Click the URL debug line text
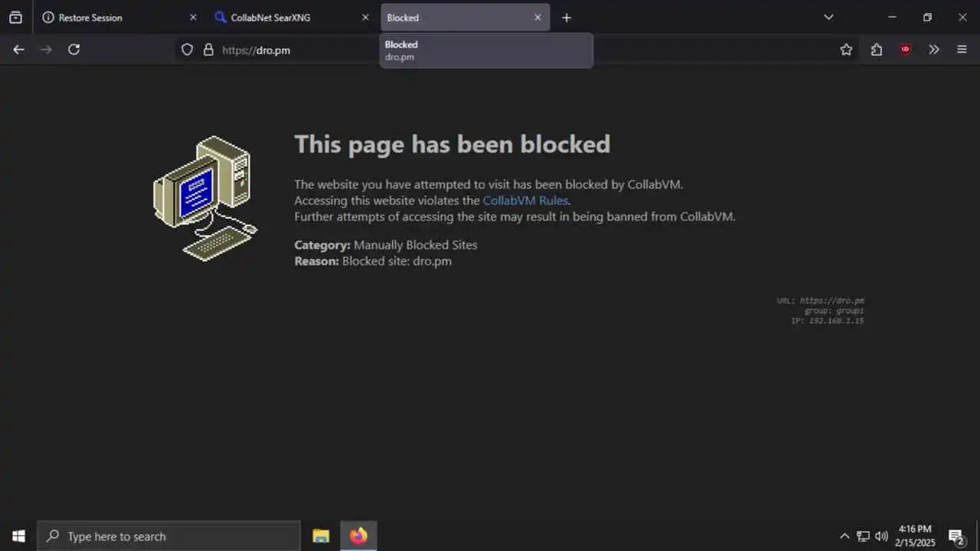This screenshot has width=980, height=551. point(820,301)
